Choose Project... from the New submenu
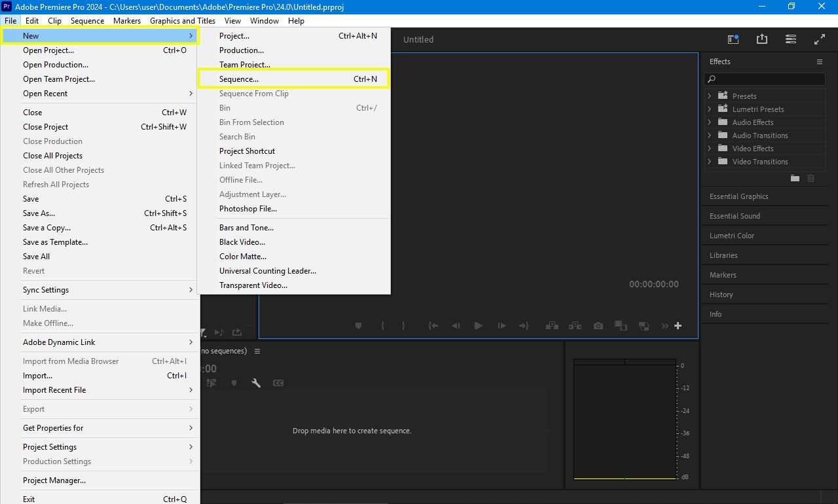 point(294,36)
